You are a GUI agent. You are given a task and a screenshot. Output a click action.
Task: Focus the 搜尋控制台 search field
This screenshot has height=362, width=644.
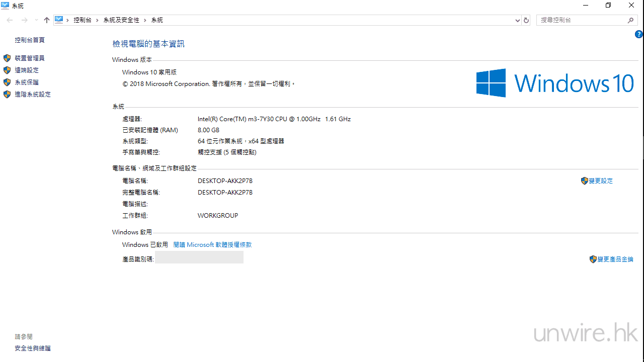[x=581, y=20]
